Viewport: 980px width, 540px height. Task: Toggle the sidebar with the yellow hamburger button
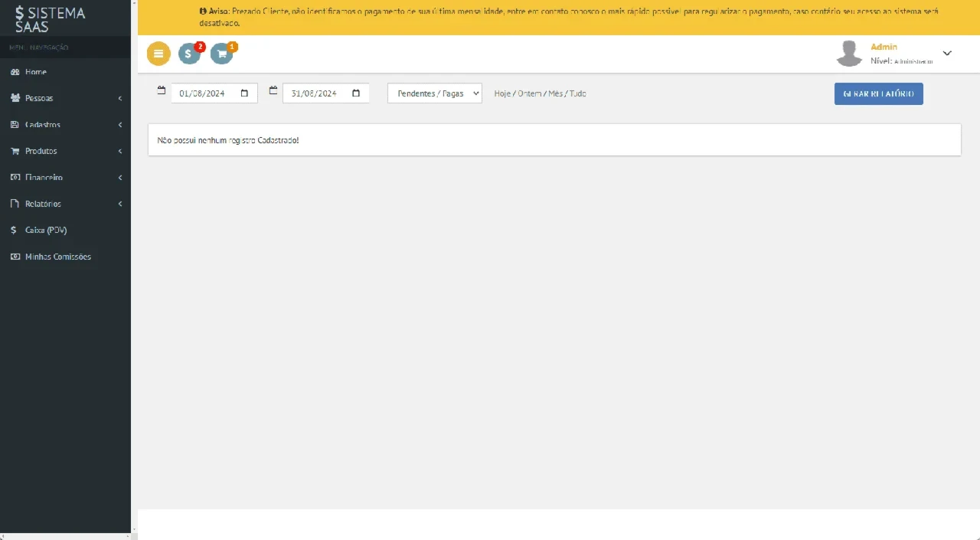(158, 54)
